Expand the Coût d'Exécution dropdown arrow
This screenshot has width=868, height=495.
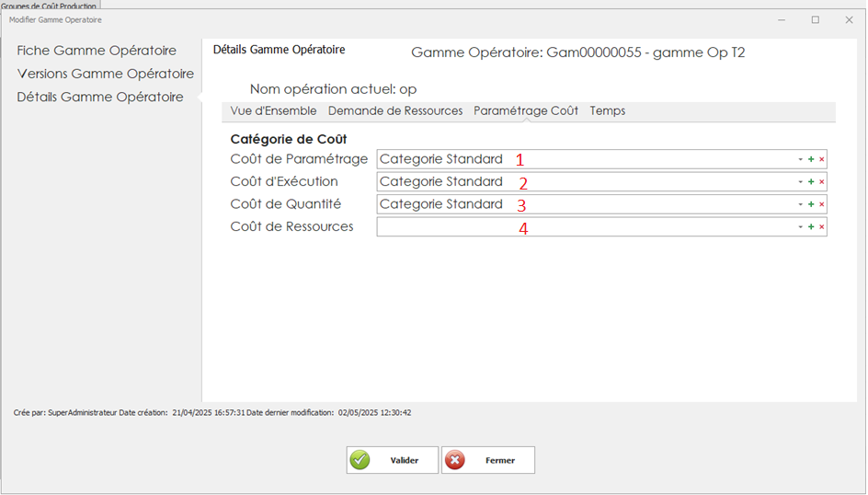click(800, 182)
